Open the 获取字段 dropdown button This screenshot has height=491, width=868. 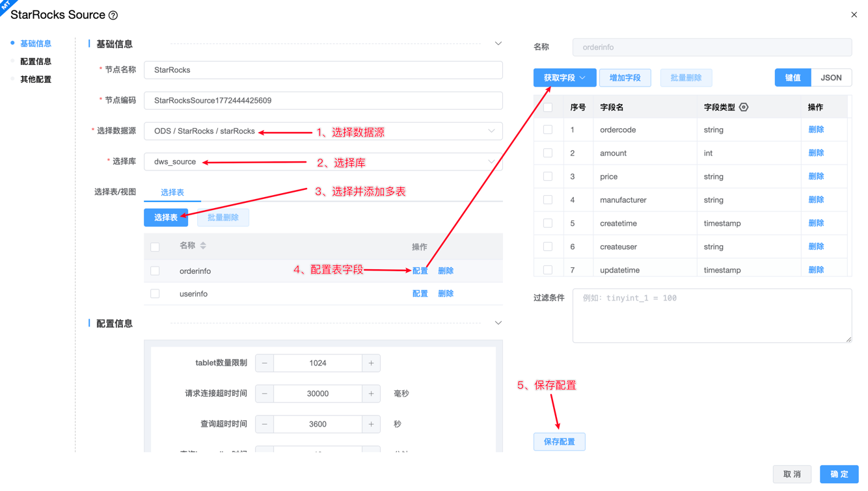(564, 78)
